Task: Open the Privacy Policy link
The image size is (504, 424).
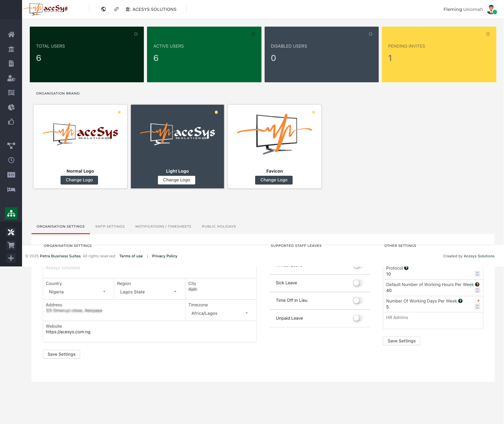Action: coord(164,256)
